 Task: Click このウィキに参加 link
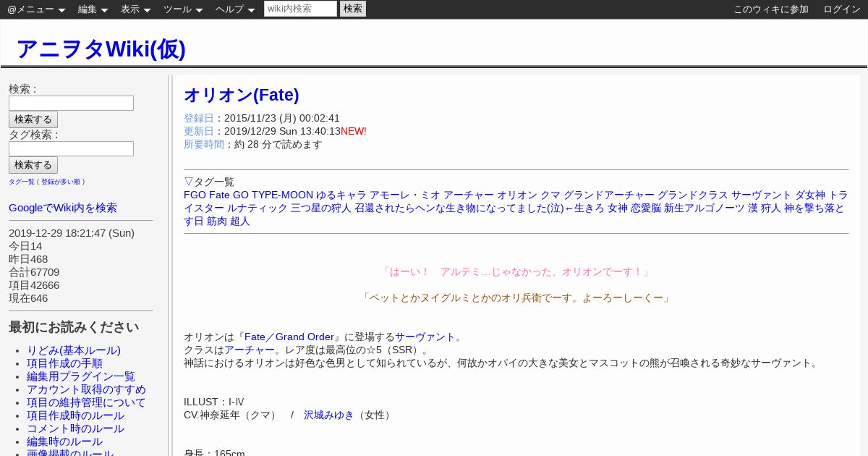771,9
